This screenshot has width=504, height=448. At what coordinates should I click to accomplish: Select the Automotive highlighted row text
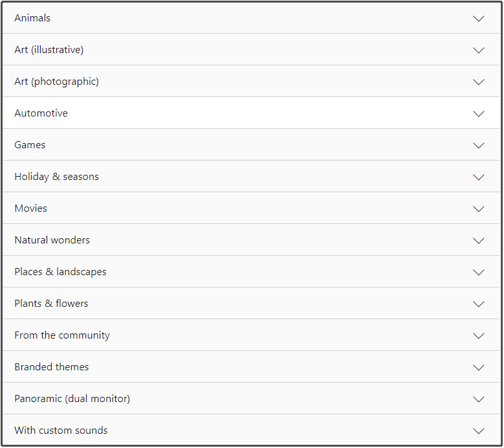[41, 113]
